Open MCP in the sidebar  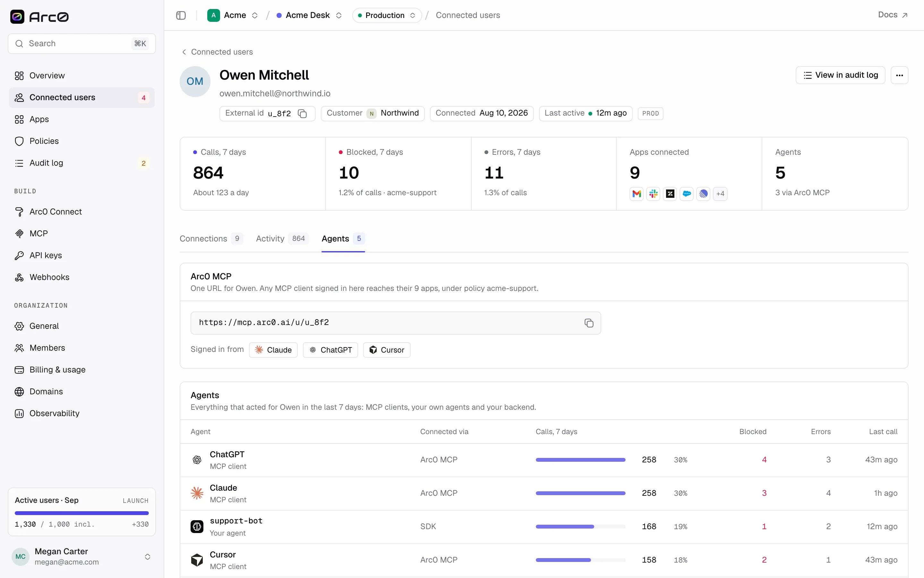(x=82, y=233)
